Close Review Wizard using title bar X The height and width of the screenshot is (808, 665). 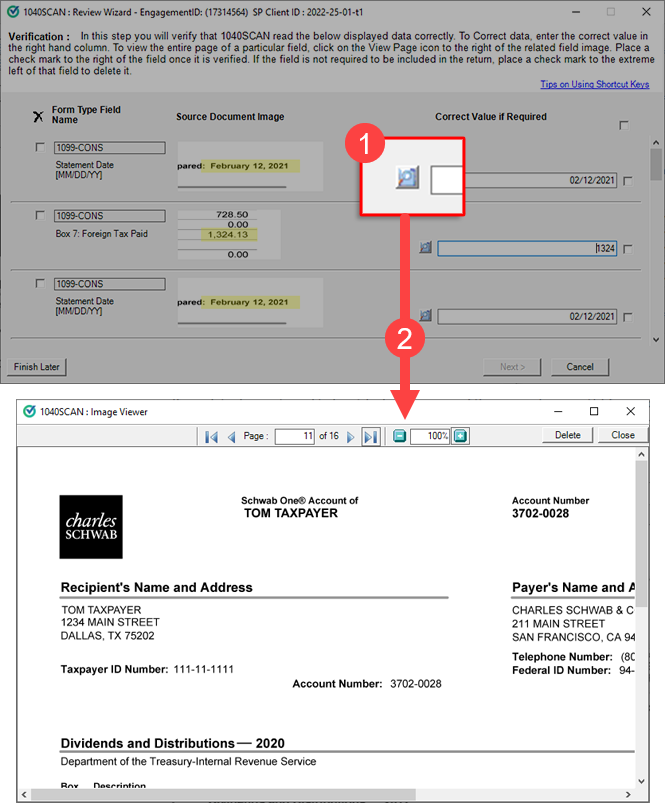click(x=646, y=11)
